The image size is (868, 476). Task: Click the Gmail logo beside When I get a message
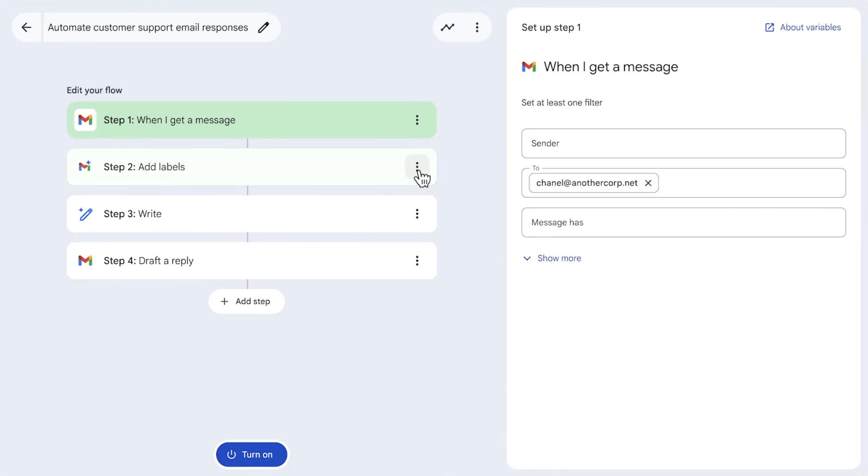(529, 66)
